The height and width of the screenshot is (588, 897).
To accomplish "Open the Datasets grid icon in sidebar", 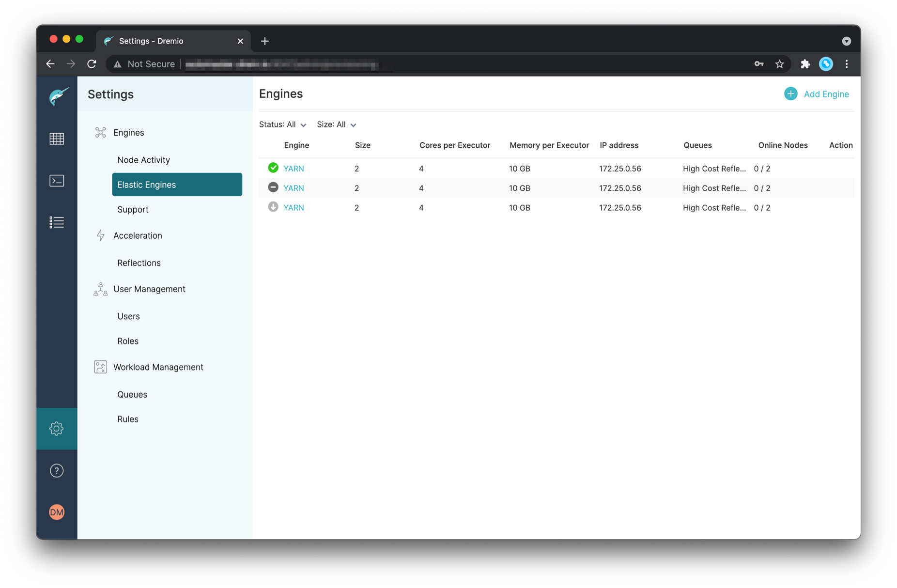I will [57, 139].
